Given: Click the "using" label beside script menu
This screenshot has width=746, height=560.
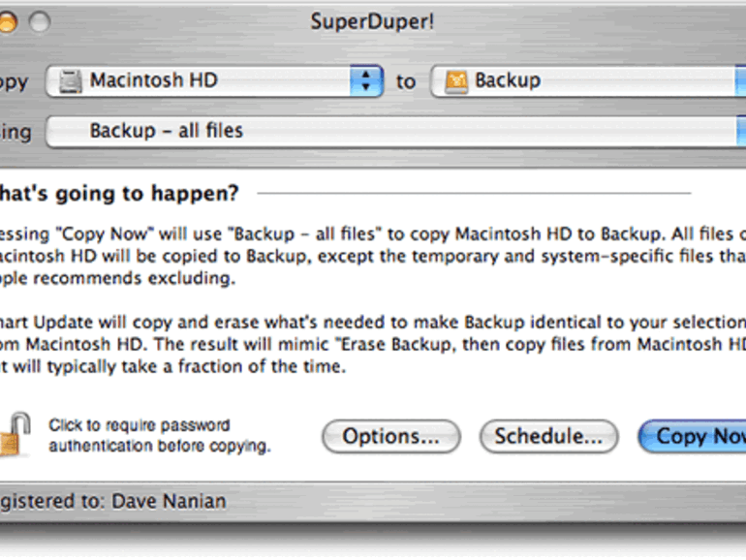Looking at the screenshot, I should 15,132.
